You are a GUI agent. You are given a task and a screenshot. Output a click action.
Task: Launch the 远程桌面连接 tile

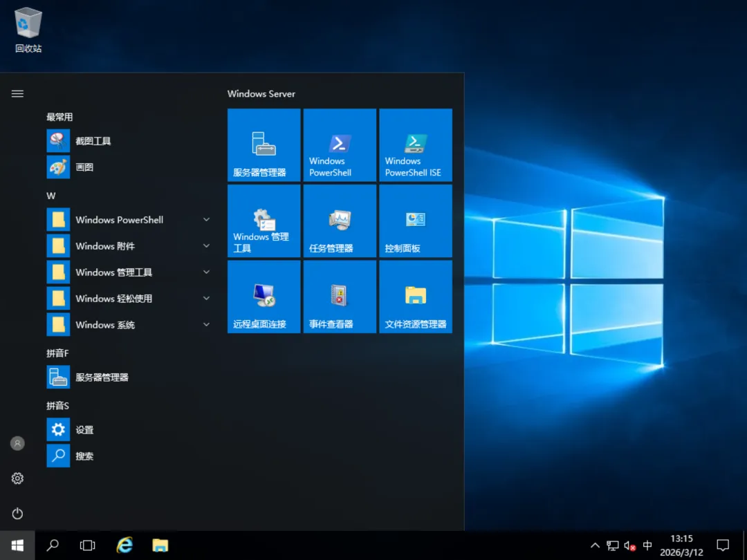tap(264, 297)
